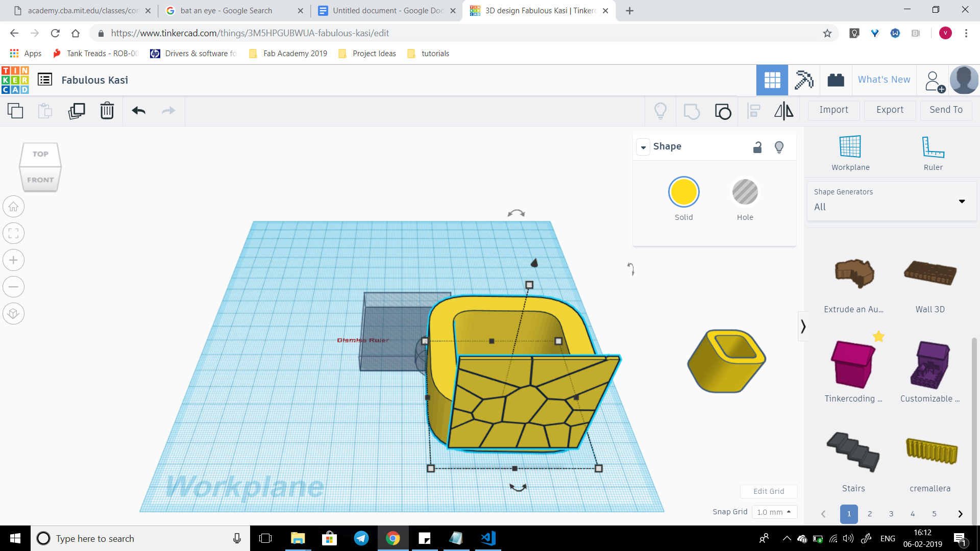Click the Duplicate and repeat icon
Image resolution: width=980 pixels, height=551 pixels.
tap(77, 111)
